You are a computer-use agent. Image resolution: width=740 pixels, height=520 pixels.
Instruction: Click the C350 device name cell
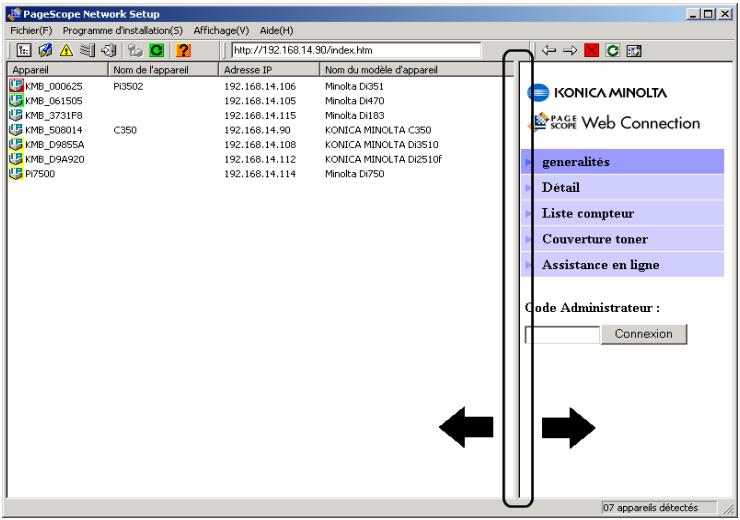tap(125, 130)
